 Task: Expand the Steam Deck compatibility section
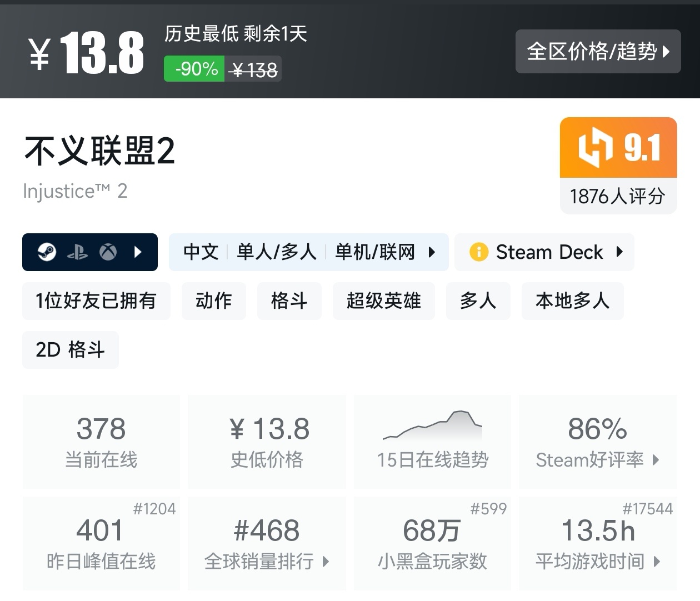[x=621, y=252]
